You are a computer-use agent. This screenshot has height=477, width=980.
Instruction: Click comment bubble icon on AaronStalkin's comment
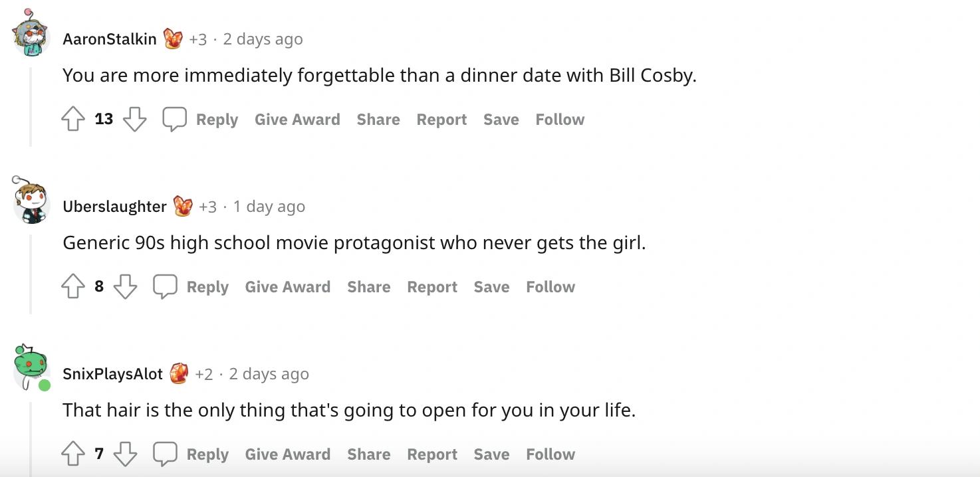click(x=175, y=120)
